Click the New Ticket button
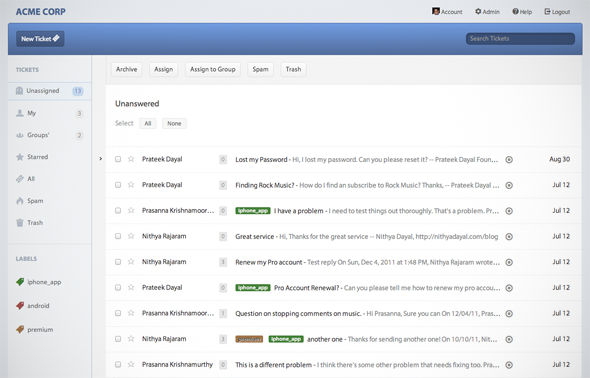Screen dimensions: 590x378 click(40, 38)
